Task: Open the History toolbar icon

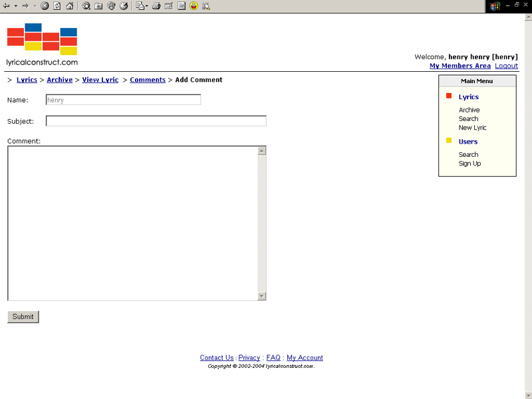Action: (x=124, y=6)
